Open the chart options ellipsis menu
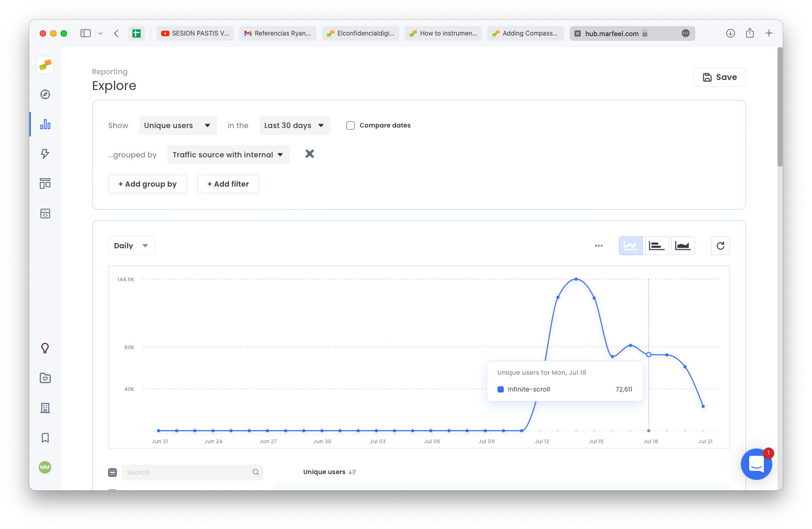The image size is (812, 529). point(599,245)
